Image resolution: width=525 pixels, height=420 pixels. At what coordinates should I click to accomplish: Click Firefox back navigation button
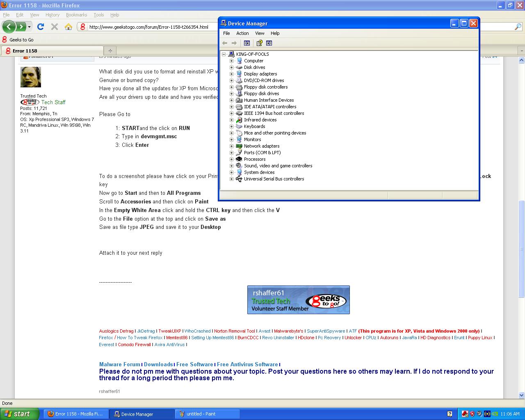click(9, 27)
